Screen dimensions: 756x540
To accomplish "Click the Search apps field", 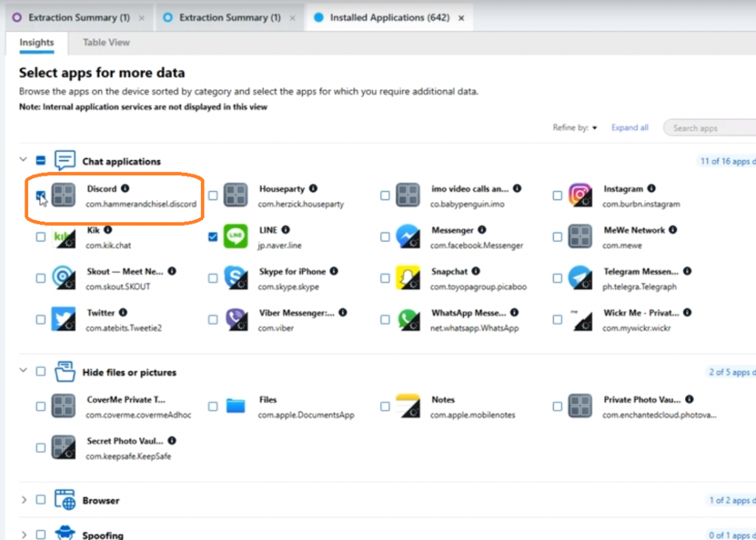I will [709, 128].
